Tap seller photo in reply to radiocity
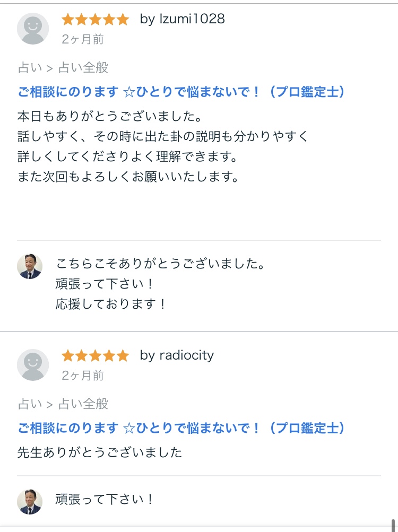The width and height of the screenshot is (398, 532). point(30,502)
